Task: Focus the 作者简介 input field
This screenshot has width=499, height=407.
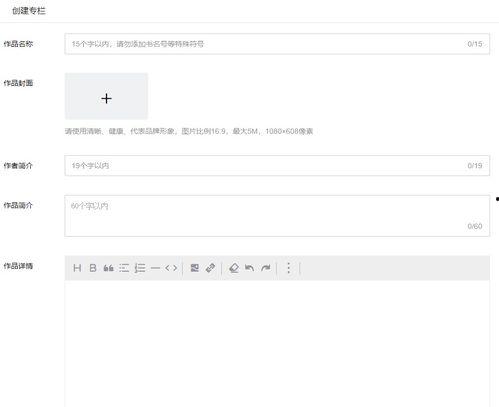Action: [x=277, y=165]
